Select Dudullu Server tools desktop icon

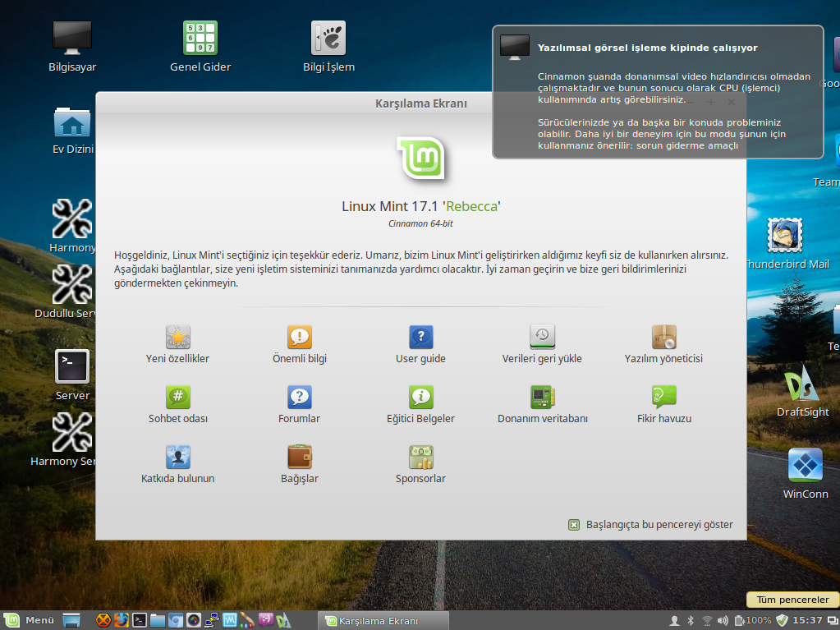coord(72,284)
